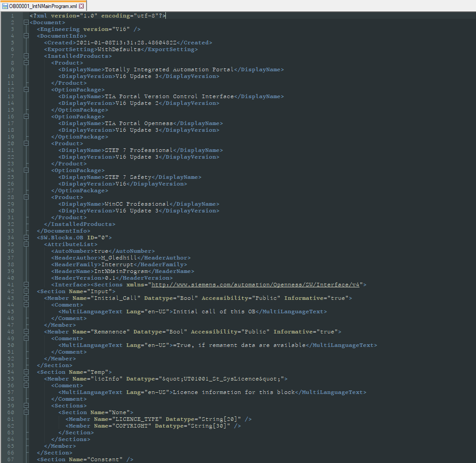Click the text "TIA Portal Openness"
Screen dimensions: 476x463
(139, 123)
